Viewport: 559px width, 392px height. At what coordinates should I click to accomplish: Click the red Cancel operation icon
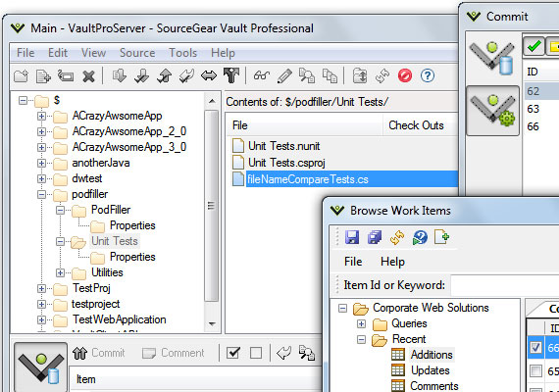[x=405, y=75]
